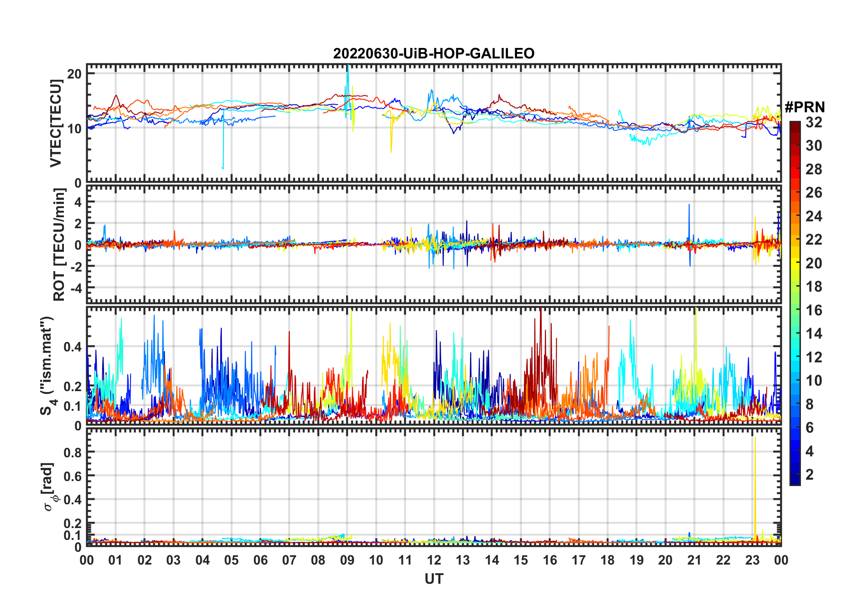Viewport: 868px width, 607px height.
Task: Click the blue spike near 21 UT in ROT panel
Action: [689, 215]
